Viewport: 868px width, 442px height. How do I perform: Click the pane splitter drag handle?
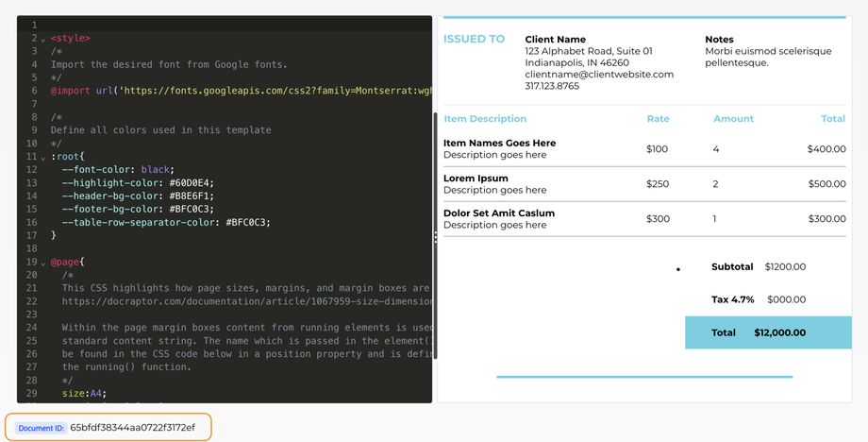pyautogui.click(x=435, y=237)
